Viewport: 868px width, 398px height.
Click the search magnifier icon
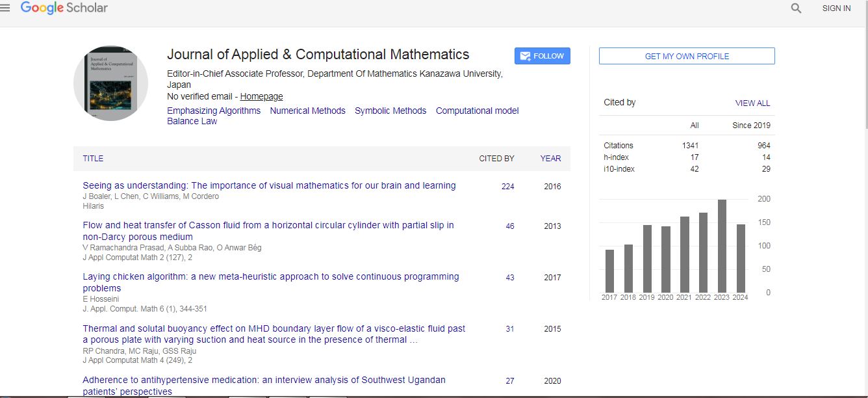pos(796,8)
